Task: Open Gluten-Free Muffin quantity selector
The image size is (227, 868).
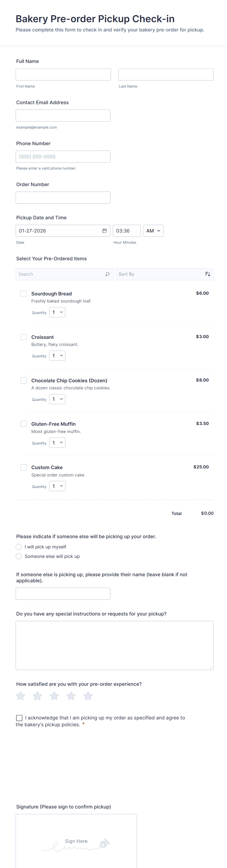Action: click(x=57, y=443)
